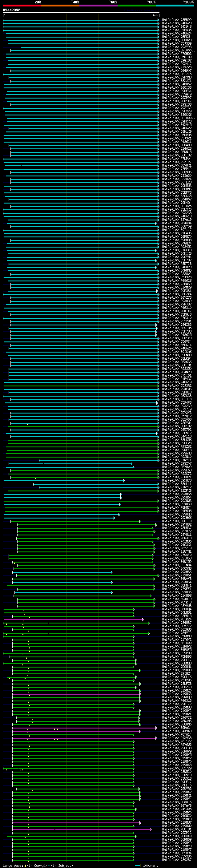Select hit UniRef100_A3F5L2
Viewport: 197px width, 868px height.
(x=177, y=433)
